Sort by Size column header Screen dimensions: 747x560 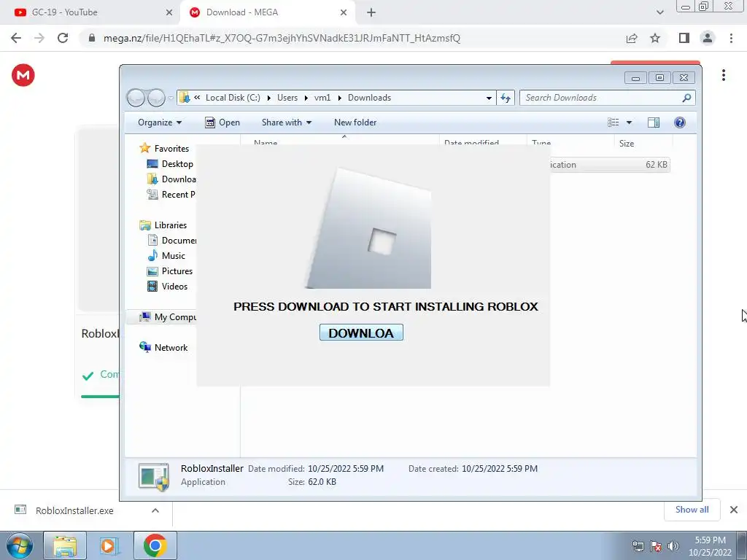click(643, 144)
